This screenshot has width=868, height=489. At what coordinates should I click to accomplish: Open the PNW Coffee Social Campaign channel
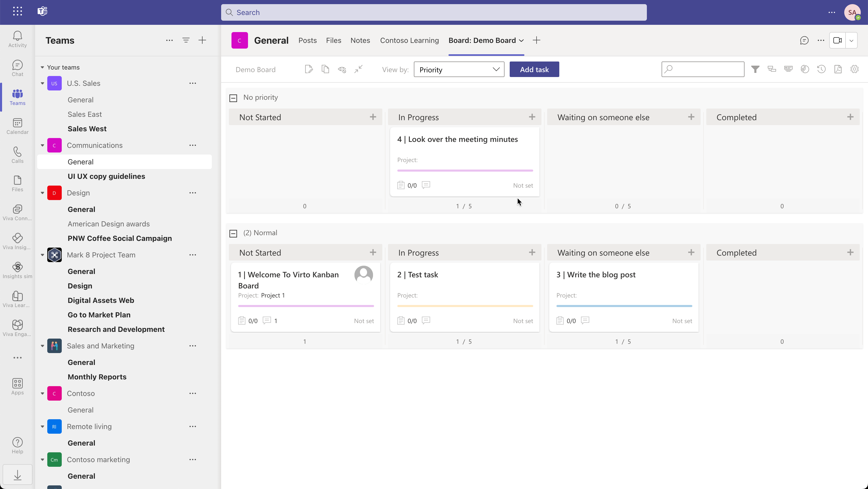tap(120, 238)
